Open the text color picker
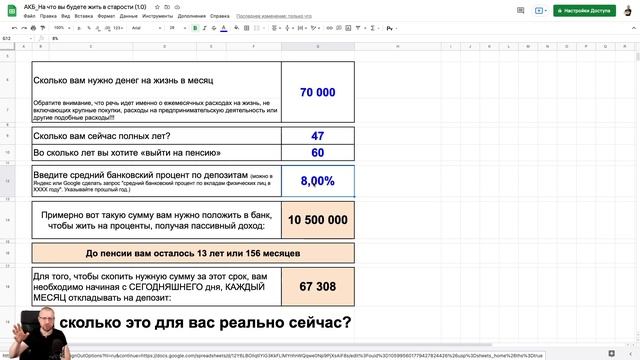This screenshot has height=360, width=640. pos(224,28)
